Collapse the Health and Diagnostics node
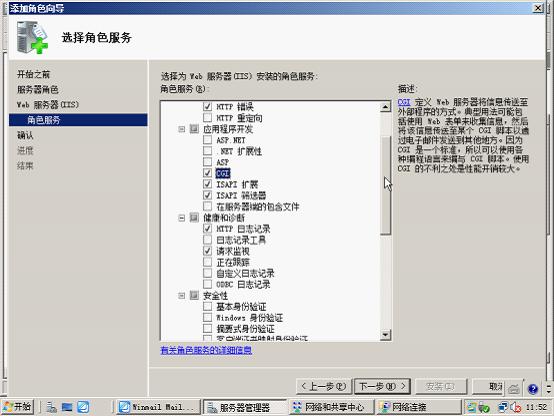The image size is (554, 416). 181,218
